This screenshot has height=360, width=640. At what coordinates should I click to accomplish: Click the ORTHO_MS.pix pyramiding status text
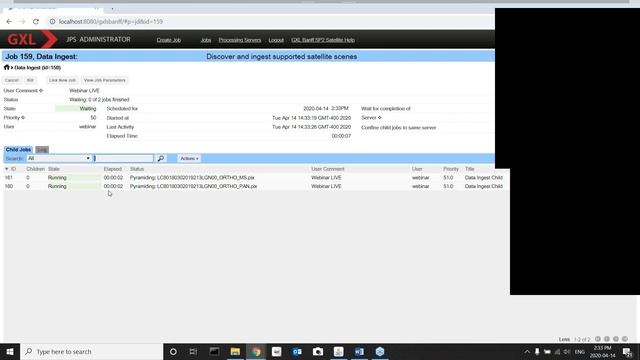click(192, 178)
